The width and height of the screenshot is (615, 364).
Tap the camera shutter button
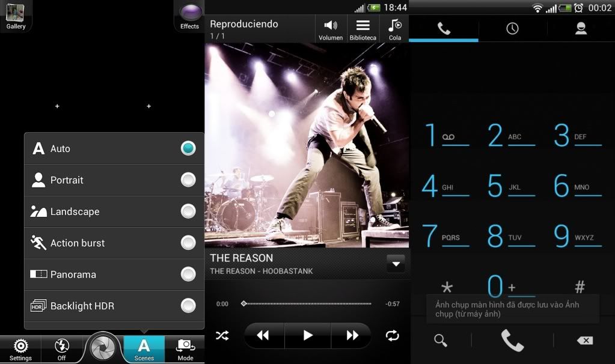(102, 348)
